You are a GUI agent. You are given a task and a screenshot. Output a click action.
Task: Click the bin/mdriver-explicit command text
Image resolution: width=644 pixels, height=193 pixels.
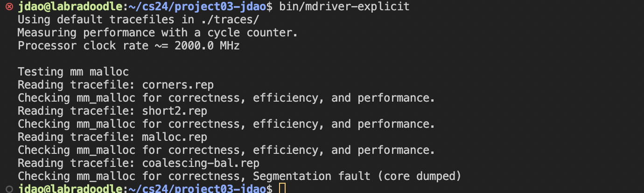(344, 7)
